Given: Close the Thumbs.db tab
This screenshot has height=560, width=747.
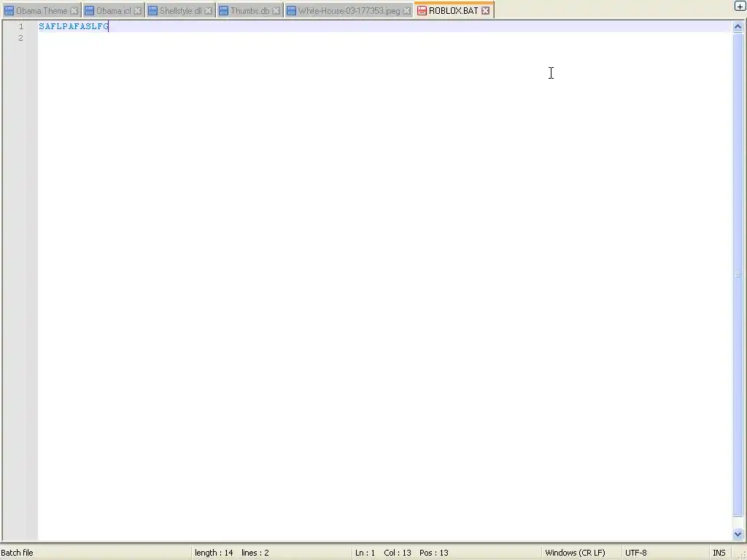Looking at the screenshot, I should [x=276, y=10].
